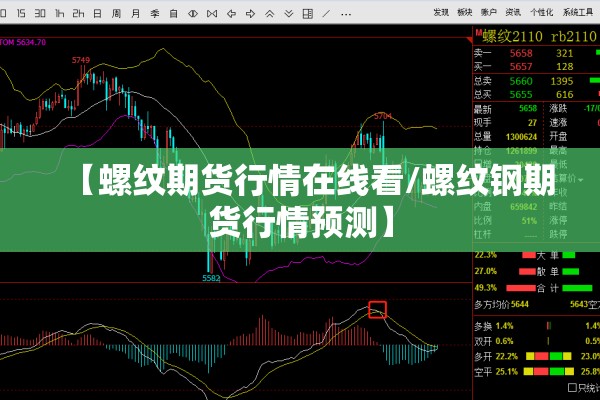Click the horizontal compress chart icon
The height and width of the screenshot is (400, 600).
point(212,14)
